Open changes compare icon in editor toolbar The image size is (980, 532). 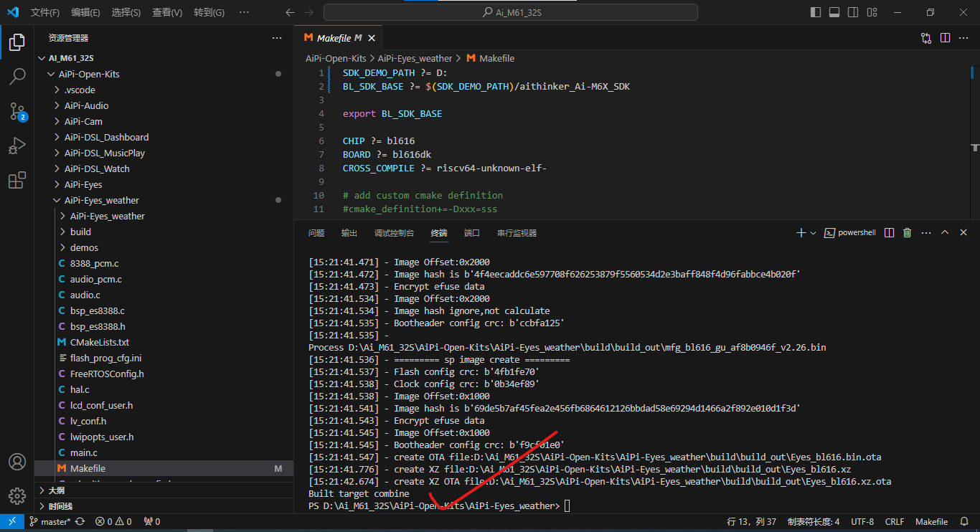(x=926, y=38)
